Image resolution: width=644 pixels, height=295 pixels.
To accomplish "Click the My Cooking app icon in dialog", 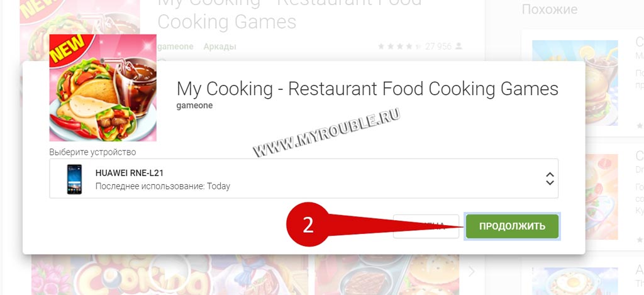I will [103, 88].
